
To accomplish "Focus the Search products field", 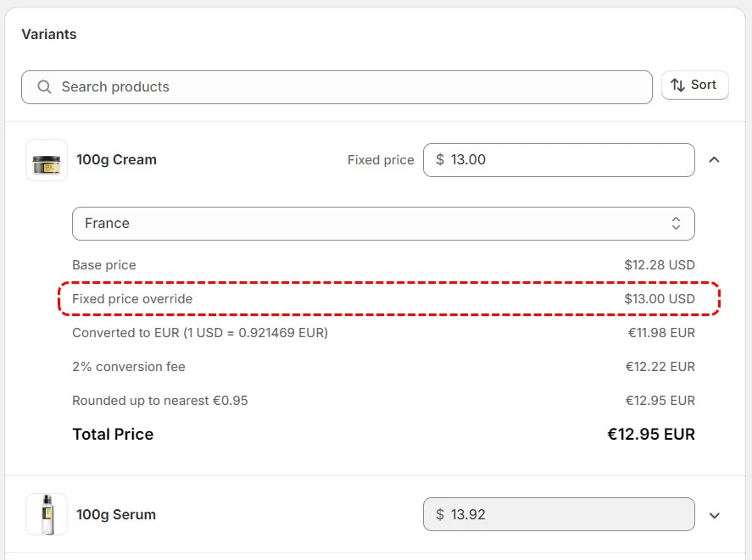I will (x=337, y=87).
